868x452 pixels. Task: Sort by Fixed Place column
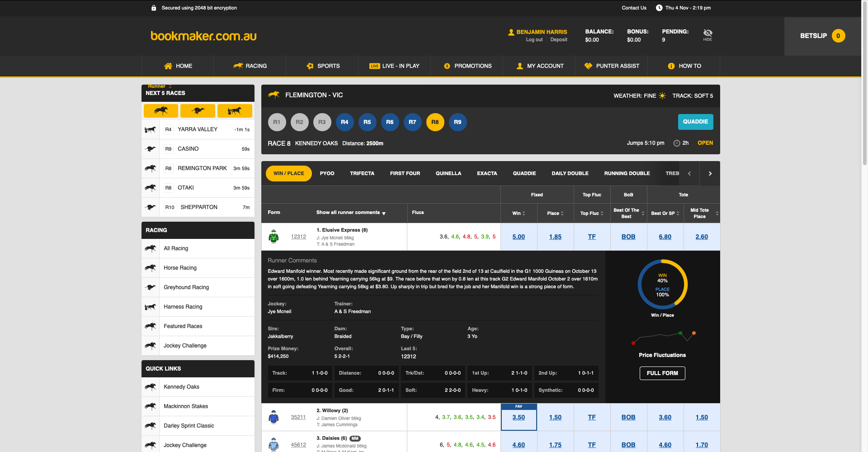pyautogui.click(x=555, y=213)
